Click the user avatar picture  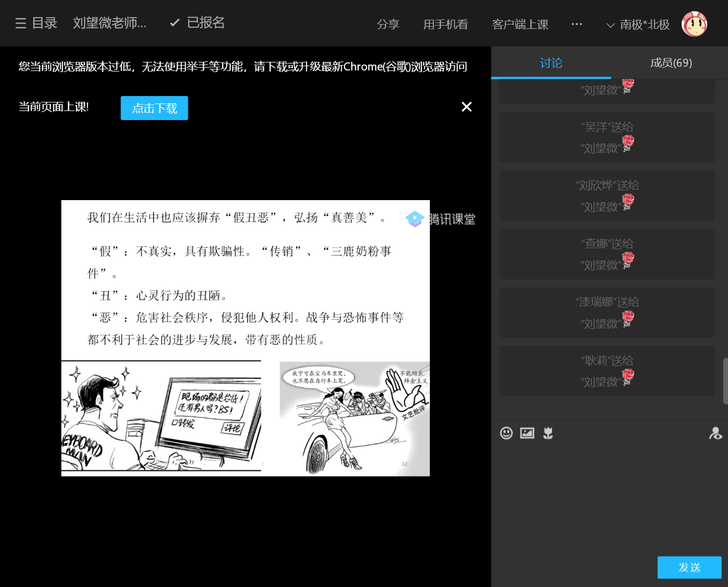694,25
